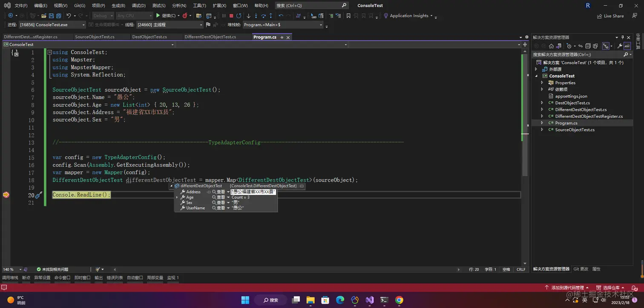Screen dimensions: 644x308
Task: Collapse the ConsoleTest project node
Action: pyautogui.click(x=537, y=76)
